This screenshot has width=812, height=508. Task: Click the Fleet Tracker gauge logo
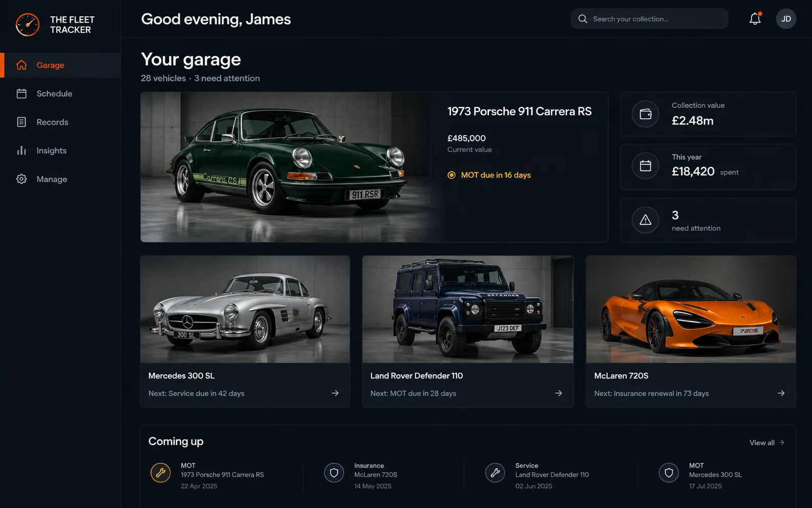pos(28,25)
